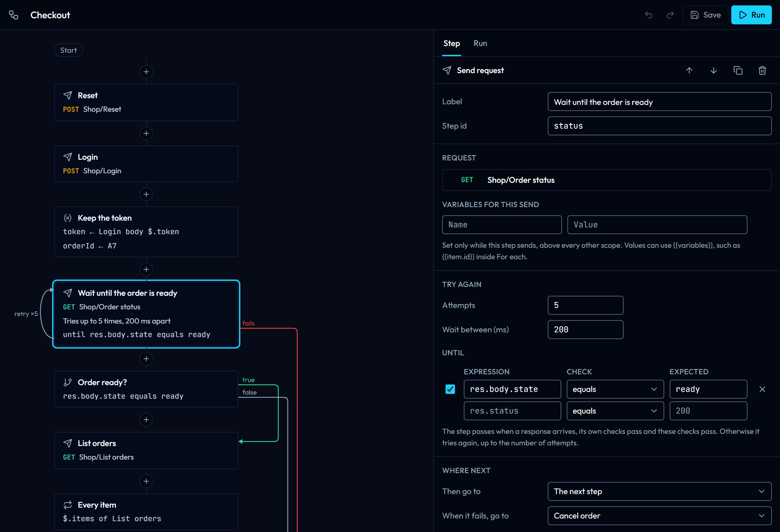780x532 pixels.
Task: Duplicate the Send request step
Action: click(738, 70)
